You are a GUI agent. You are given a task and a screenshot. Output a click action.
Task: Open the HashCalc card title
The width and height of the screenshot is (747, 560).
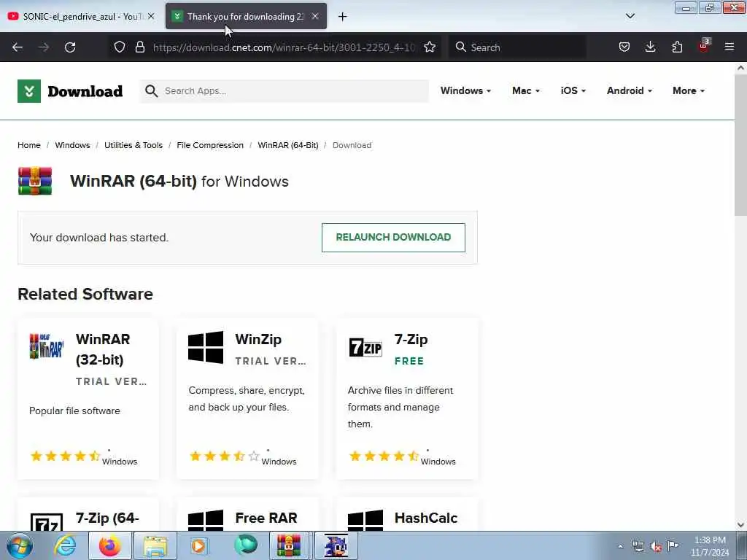pos(426,518)
